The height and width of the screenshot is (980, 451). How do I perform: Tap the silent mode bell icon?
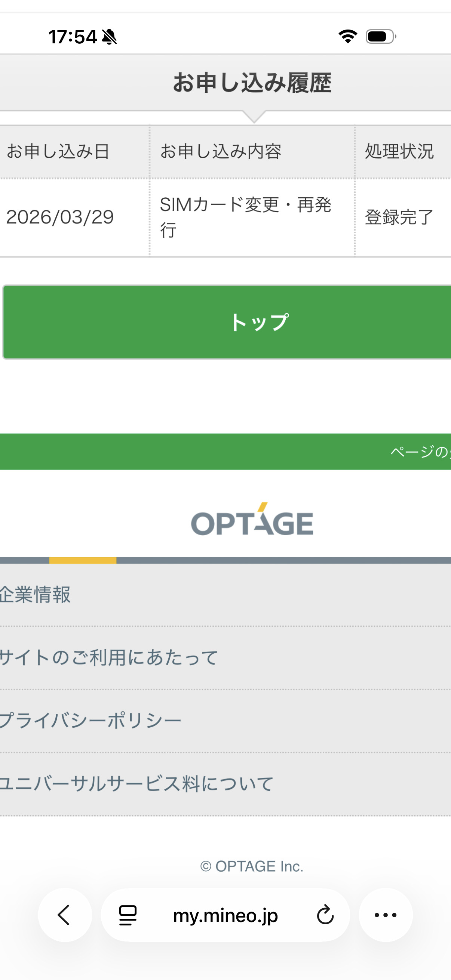pyautogui.click(x=110, y=37)
